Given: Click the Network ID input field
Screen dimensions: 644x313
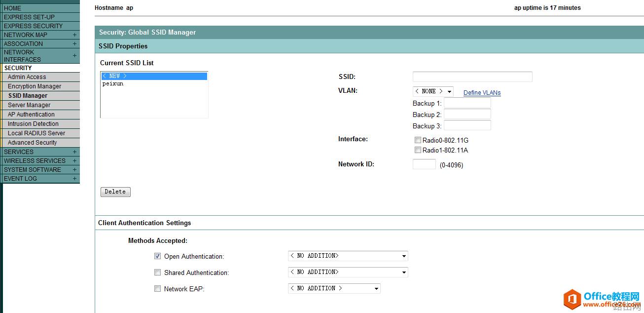Looking at the screenshot, I should (424, 164).
